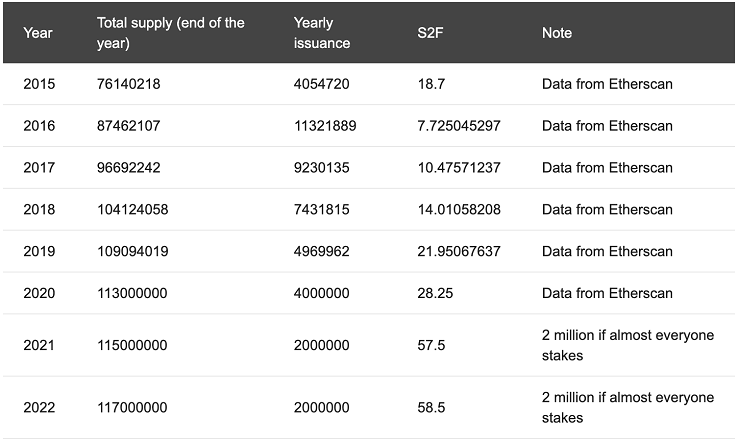
Task: Click S2F value 10.47571237
Action: (459, 168)
